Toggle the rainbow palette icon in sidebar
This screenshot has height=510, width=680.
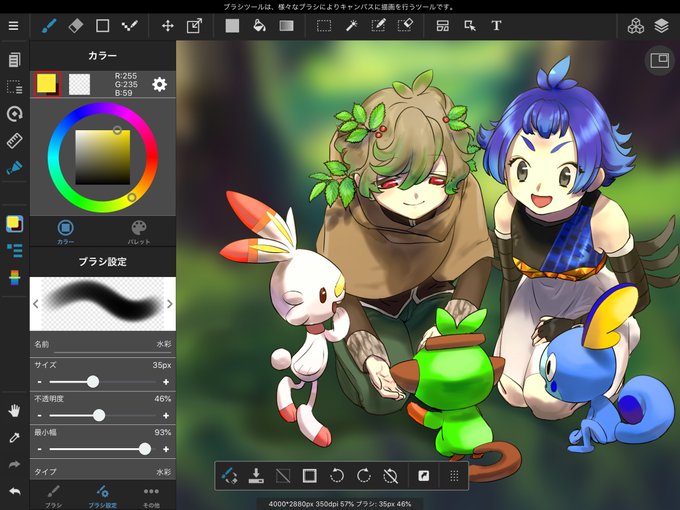pos(14,278)
